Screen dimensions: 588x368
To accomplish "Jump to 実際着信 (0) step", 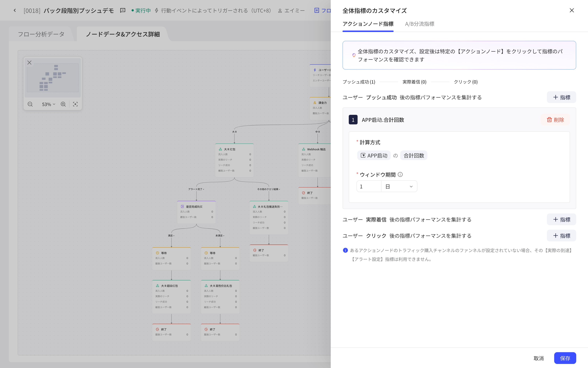I will tap(414, 82).
